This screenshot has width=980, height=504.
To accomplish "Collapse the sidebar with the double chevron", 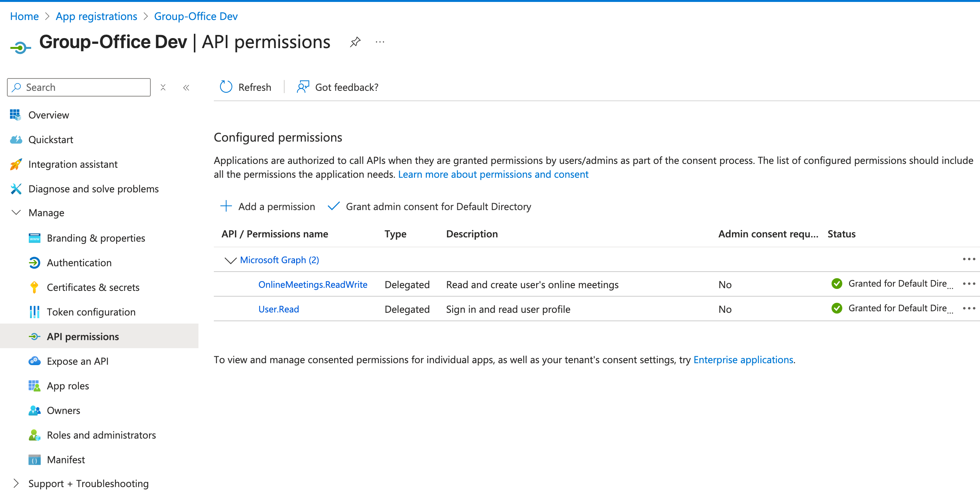I will click(186, 88).
